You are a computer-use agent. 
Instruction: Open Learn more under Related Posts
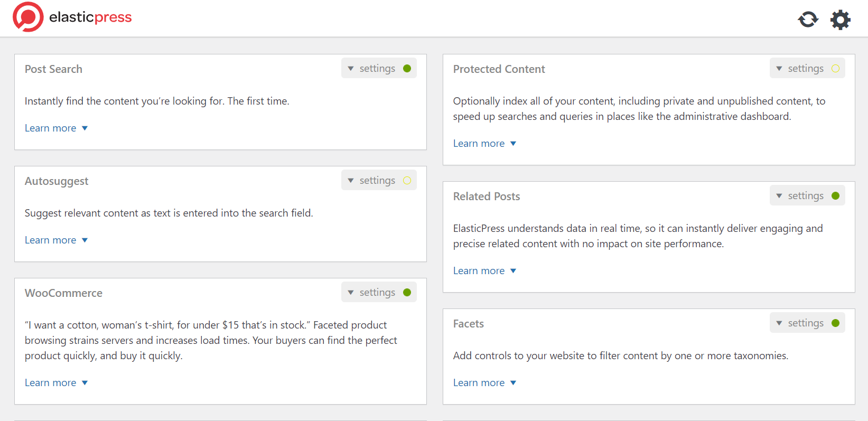484,270
